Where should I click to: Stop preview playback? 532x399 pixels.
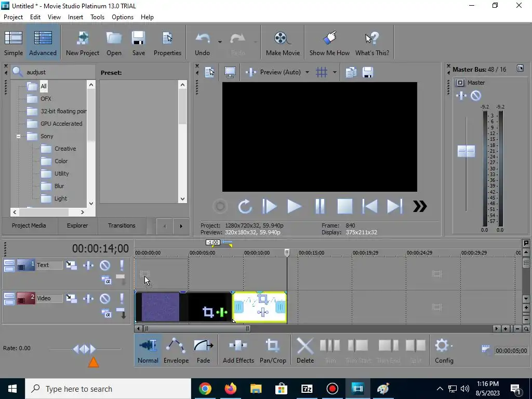click(344, 206)
